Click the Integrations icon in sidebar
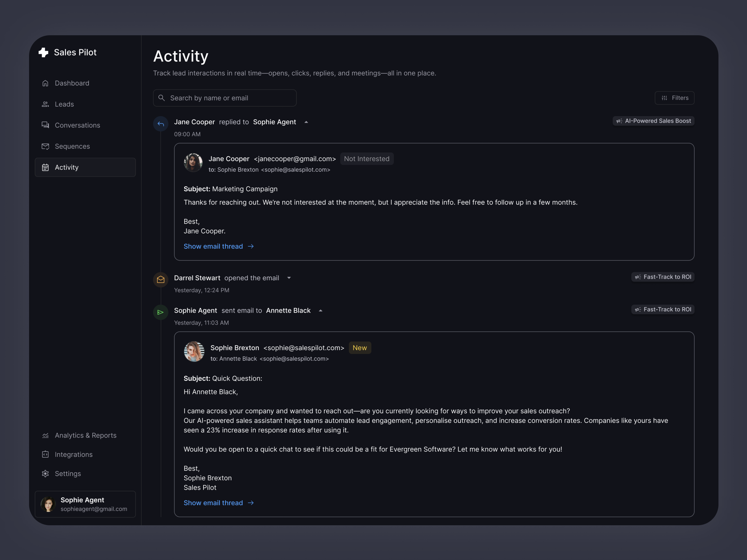This screenshot has height=560, width=747. (x=45, y=454)
